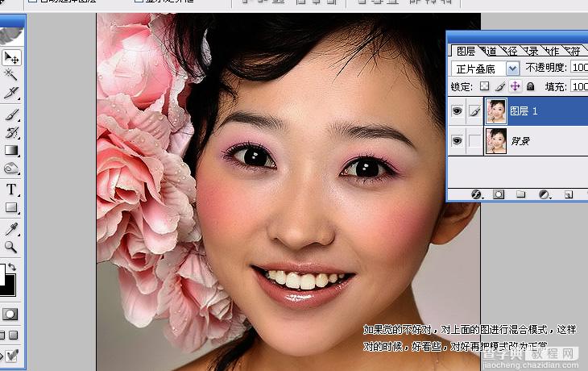This screenshot has width=588, height=371.
Task: Hide 图层 1 using its eye icon
Action: point(457,111)
